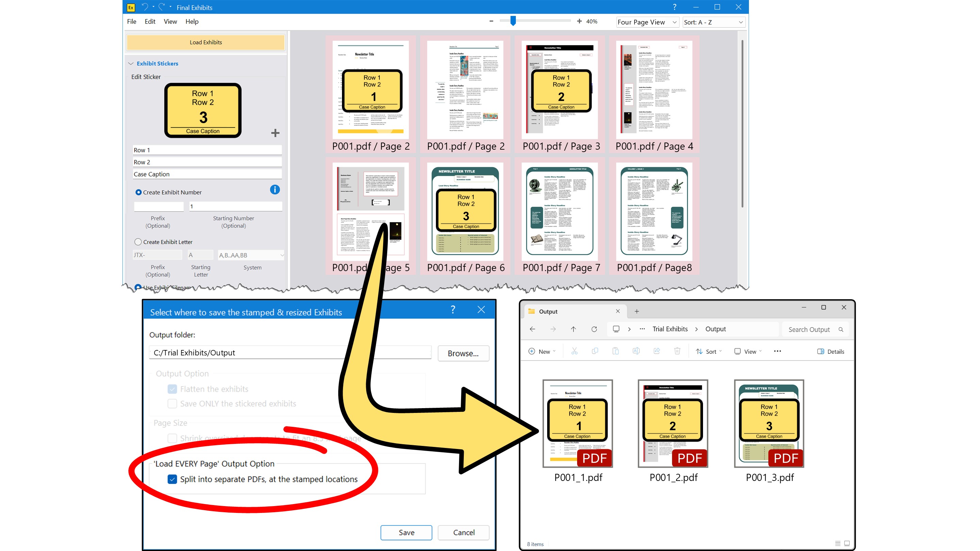Select the P001_2.pdf thumbnail
This screenshot has width=980, height=551.
673,422
